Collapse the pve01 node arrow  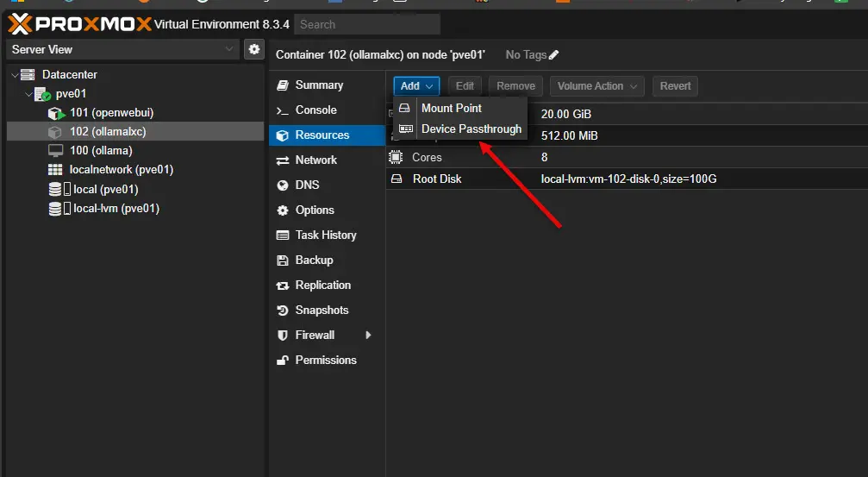28,94
